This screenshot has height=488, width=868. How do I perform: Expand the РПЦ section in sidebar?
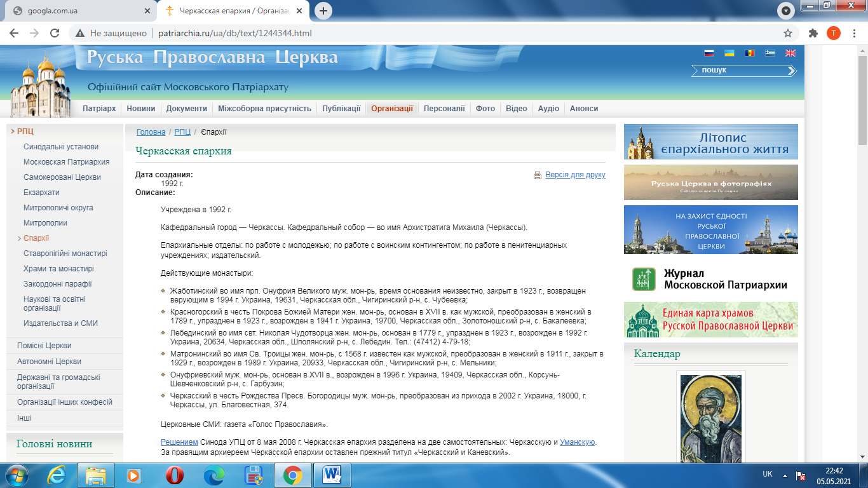click(25, 132)
